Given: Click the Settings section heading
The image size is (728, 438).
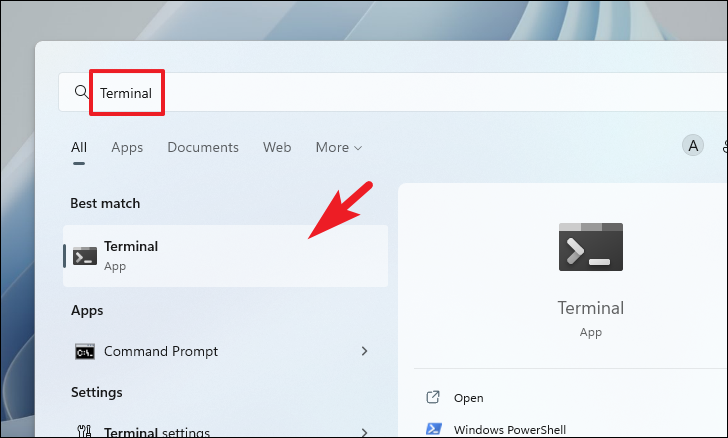Looking at the screenshot, I should point(97,392).
